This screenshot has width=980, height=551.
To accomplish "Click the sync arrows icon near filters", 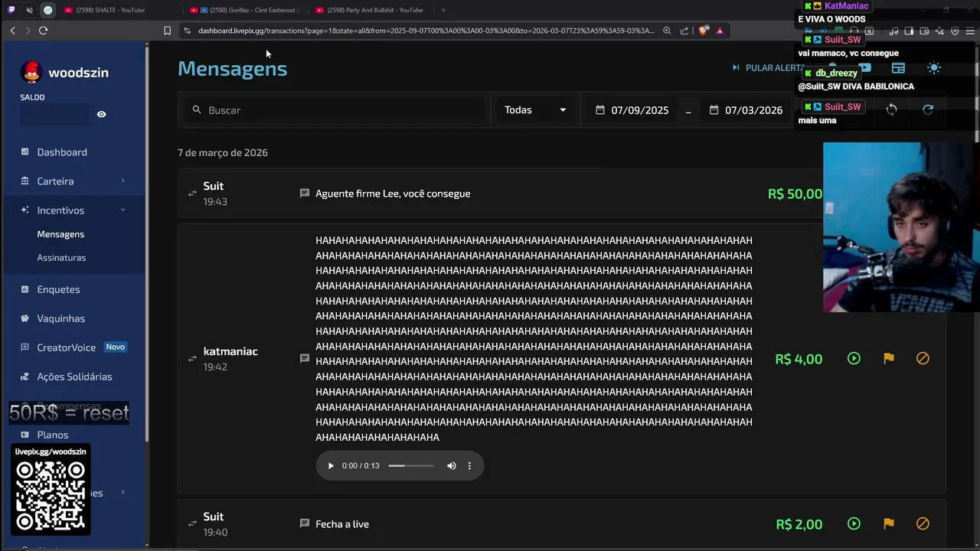I will (891, 110).
